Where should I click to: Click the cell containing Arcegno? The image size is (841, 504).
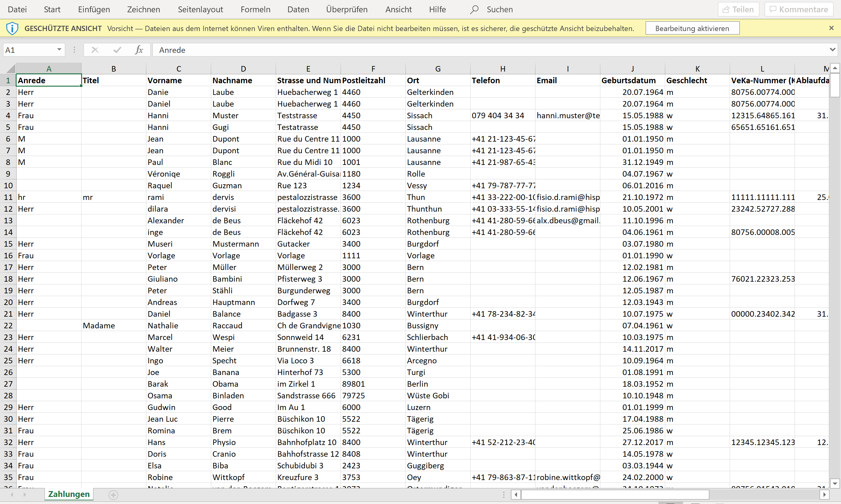coord(438,361)
